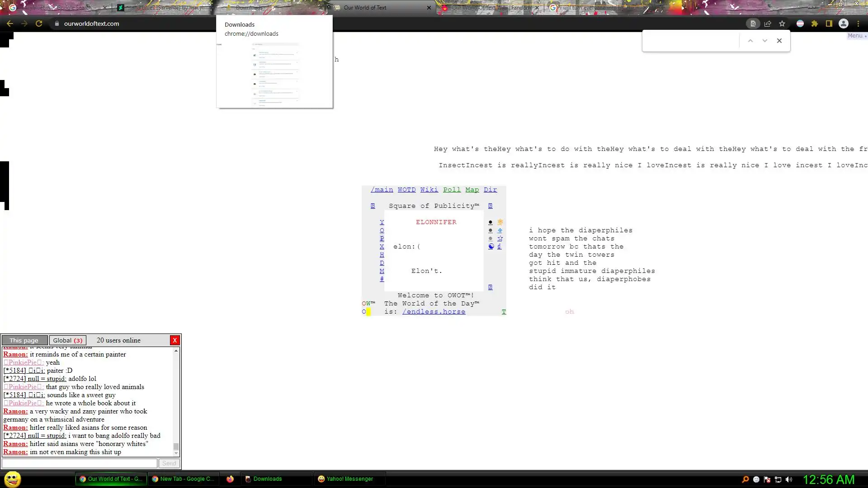This screenshot has width=868, height=488.
Task: Click the smiley Start button on the taskbar
Action: (x=13, y=479)
